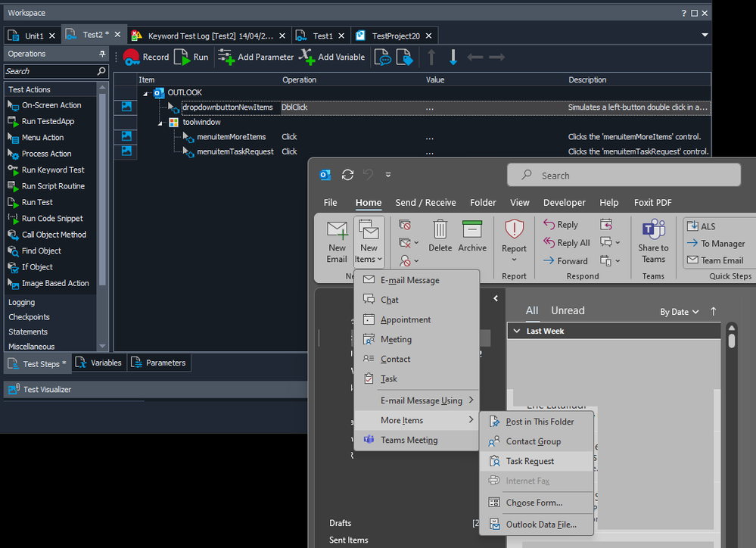This screenshot has height=548, width=756.
Task: Click Share to Teams in Outlook
Action: tap(653, 242)
